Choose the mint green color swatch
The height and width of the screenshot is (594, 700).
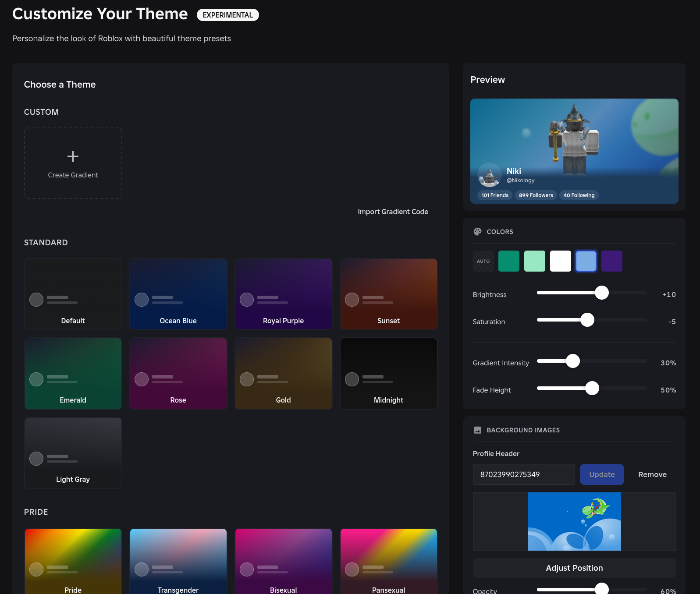click(x=535, y=261)
